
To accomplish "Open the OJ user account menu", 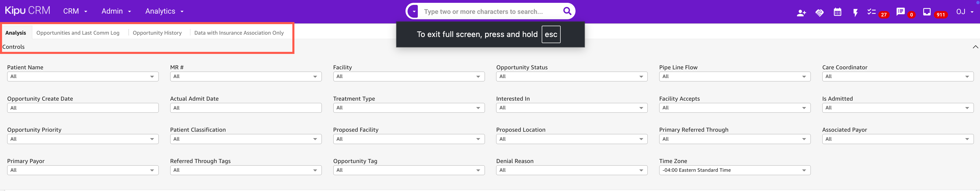I will [964, 12].
